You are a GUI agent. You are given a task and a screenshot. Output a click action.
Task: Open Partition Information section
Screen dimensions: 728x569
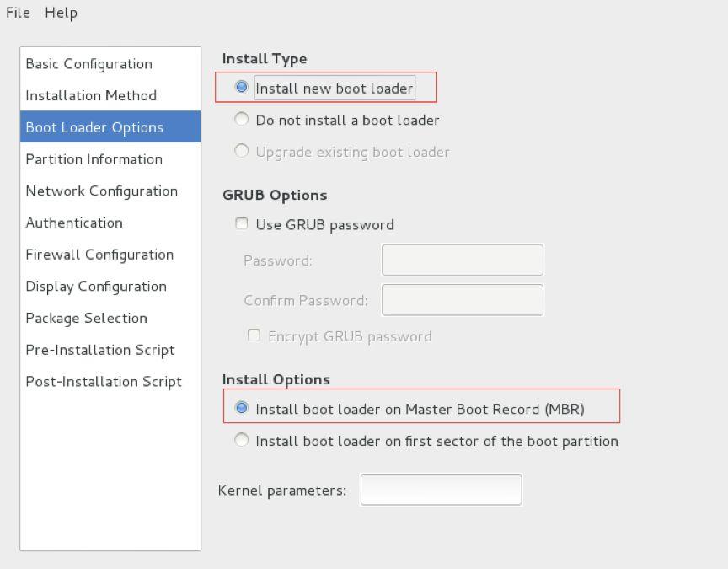(94, 159)
